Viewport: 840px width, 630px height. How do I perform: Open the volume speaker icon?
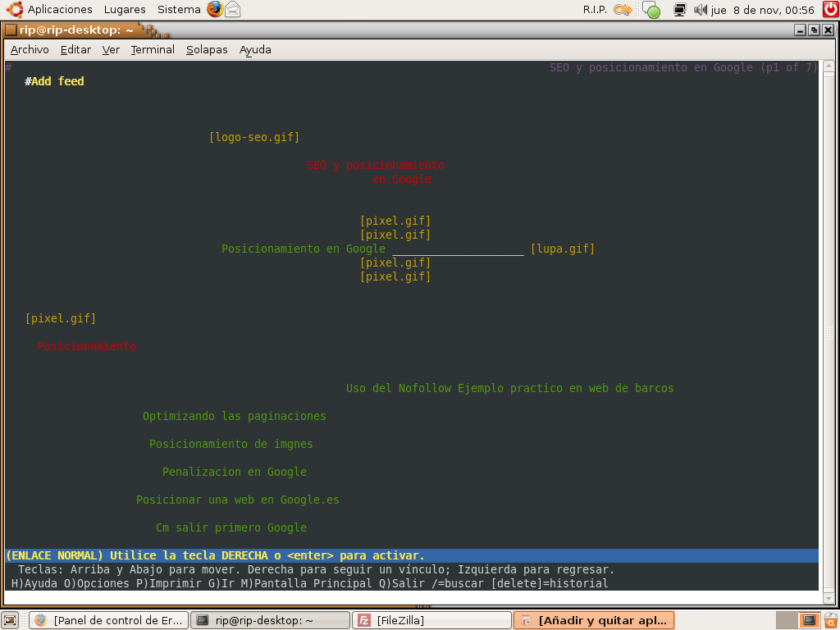point(701,10)
